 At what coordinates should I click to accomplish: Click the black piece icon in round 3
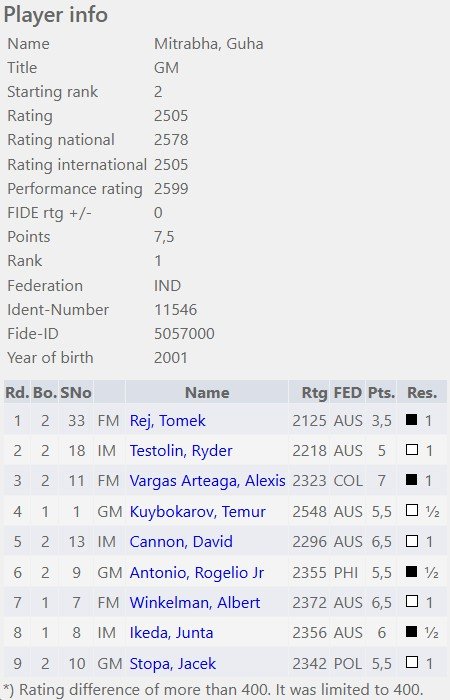coord(412,479)
